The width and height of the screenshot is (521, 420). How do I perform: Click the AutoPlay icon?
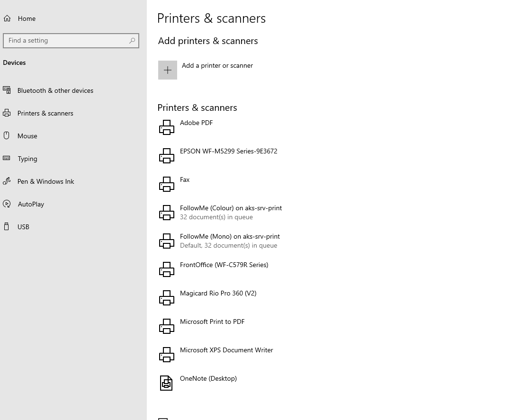[x=7, y=204]
